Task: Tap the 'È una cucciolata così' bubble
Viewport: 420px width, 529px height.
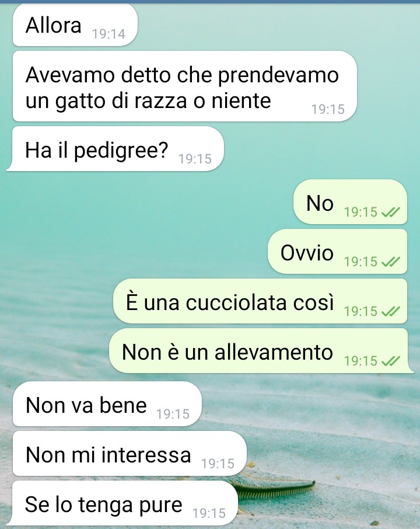Action: 260,301
